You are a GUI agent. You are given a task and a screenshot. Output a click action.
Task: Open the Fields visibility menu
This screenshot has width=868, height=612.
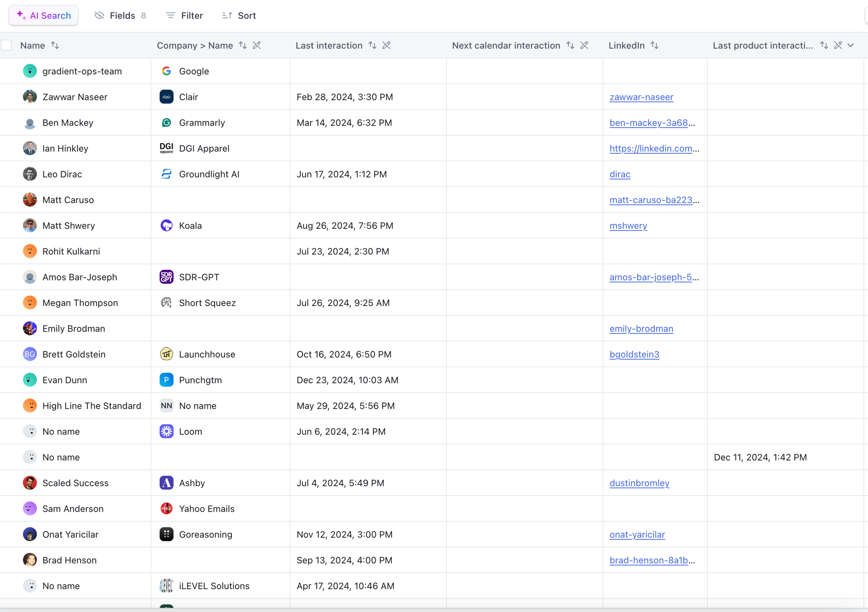coord(120,16)
